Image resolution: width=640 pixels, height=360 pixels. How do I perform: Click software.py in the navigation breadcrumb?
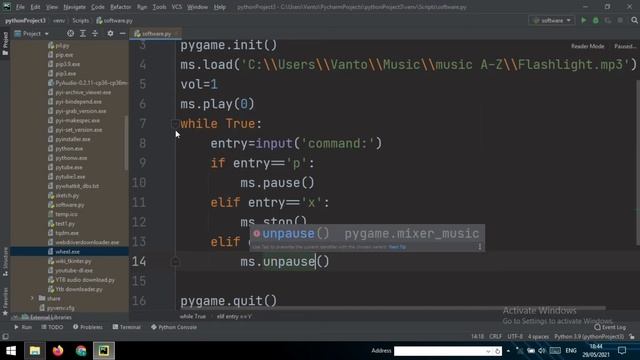click(x=114, y=20)
